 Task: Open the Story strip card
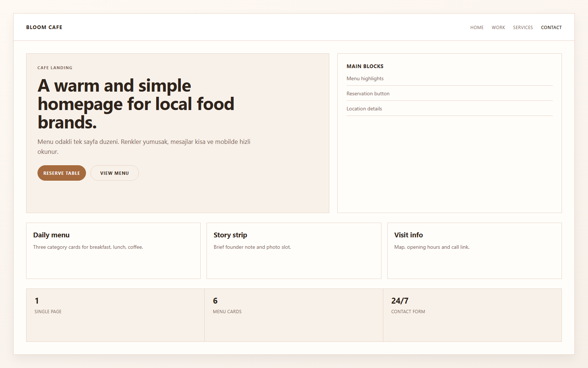click(294, 251)
